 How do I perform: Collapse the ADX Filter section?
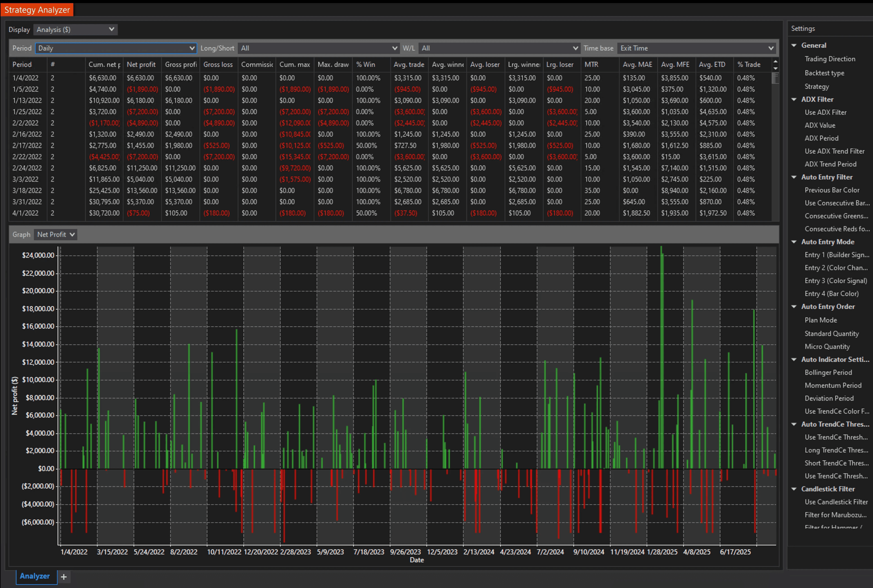(x=794, y=100)
